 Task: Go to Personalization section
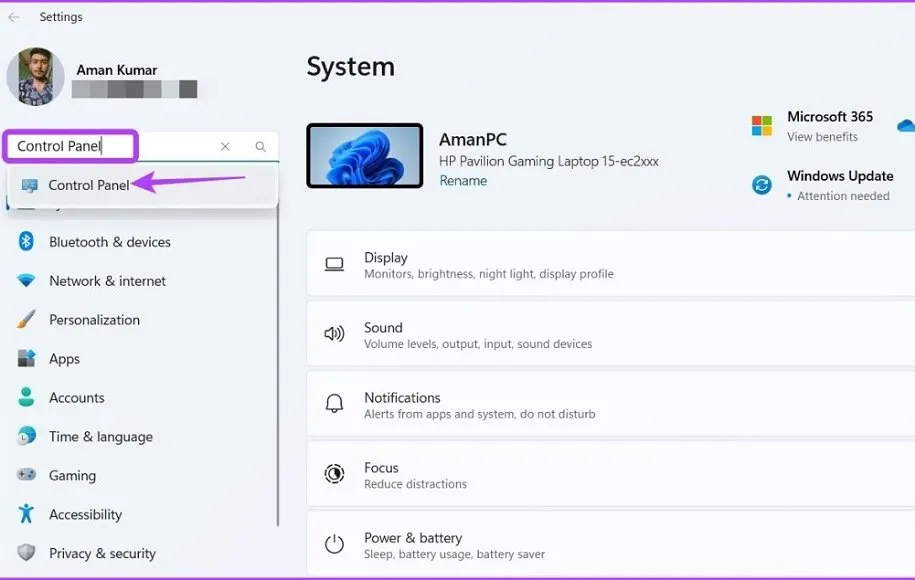click(94, 320)
